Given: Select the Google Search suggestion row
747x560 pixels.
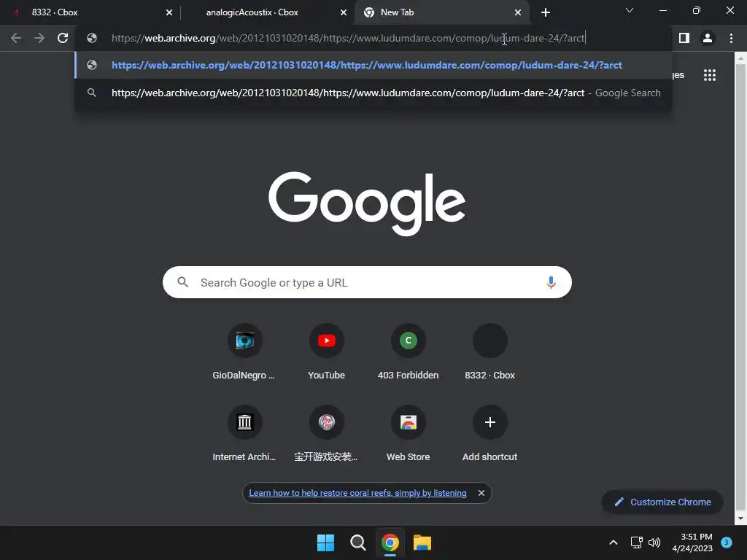Looking at the screenshot, I should [373, 93].
